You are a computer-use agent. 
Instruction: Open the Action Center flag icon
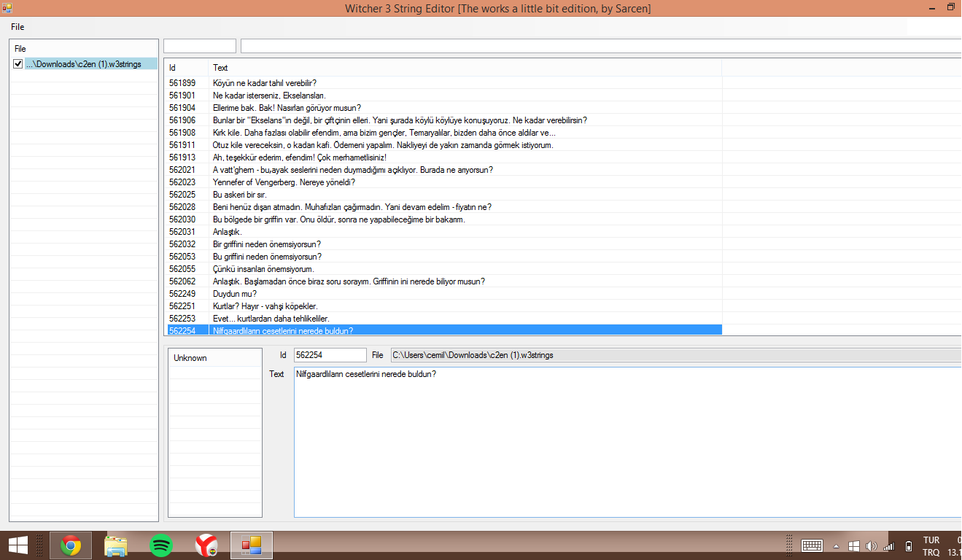coord(854,545)
